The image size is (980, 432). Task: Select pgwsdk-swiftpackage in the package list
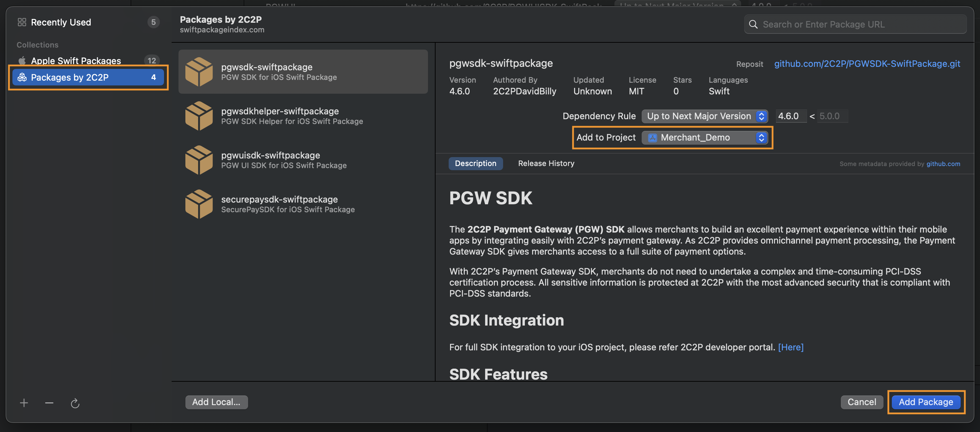pyautogui.click(x=303, y=72)
